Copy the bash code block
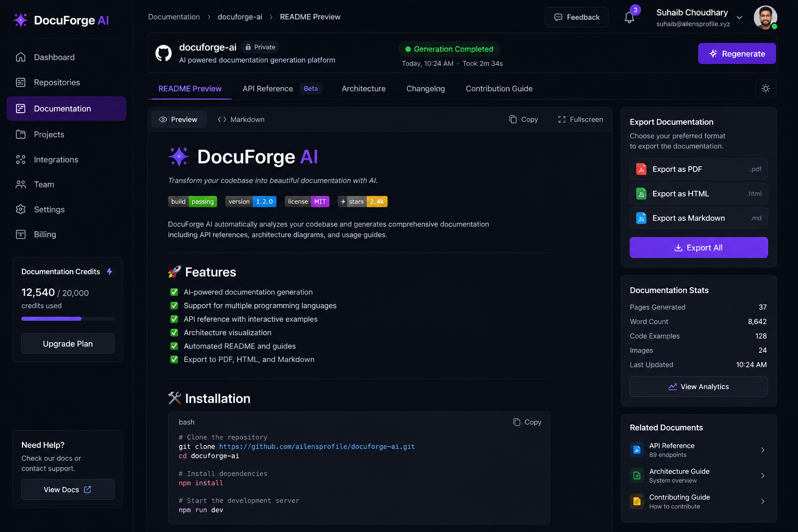The width and height of the screenshot is (798, 532). click(527, 422)
